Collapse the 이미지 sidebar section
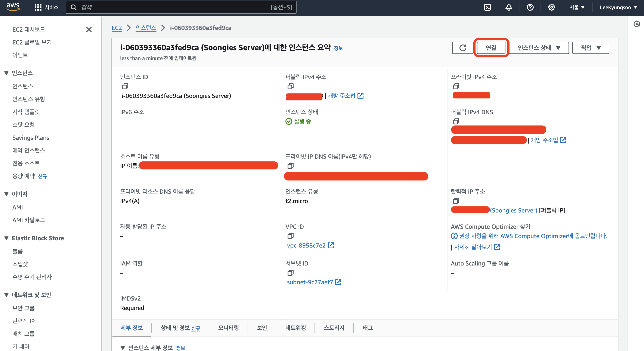 pyautogui.click(x=6, y=194)
